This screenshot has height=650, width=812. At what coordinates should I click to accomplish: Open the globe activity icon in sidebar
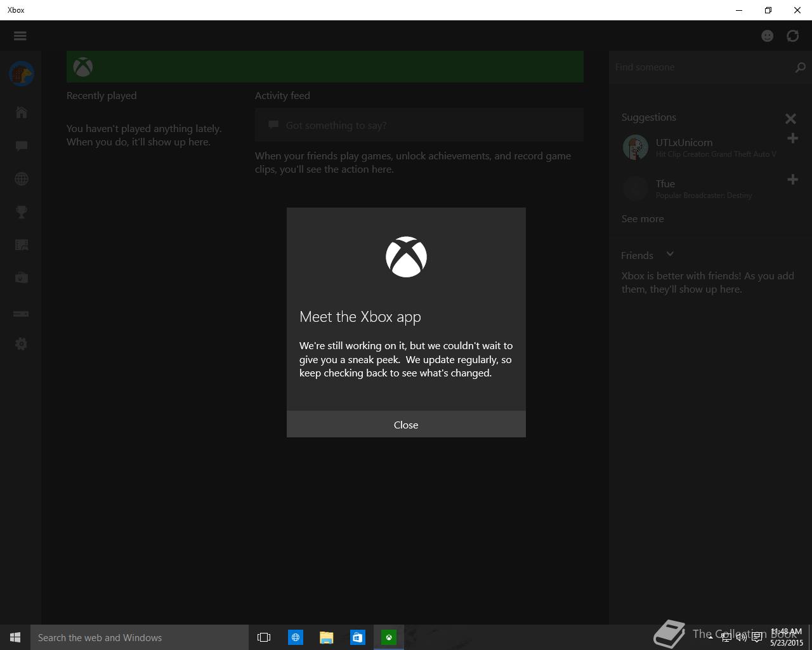(22, 179)
